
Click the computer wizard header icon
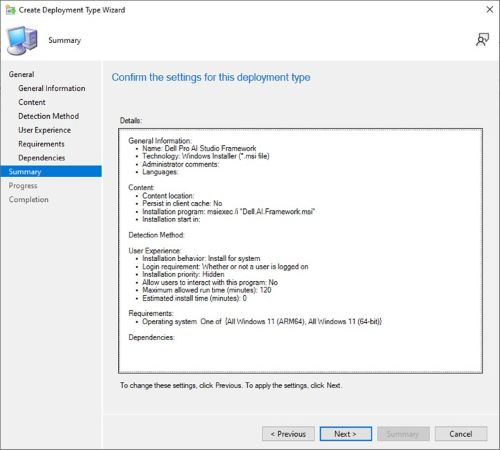coord(22,40)
